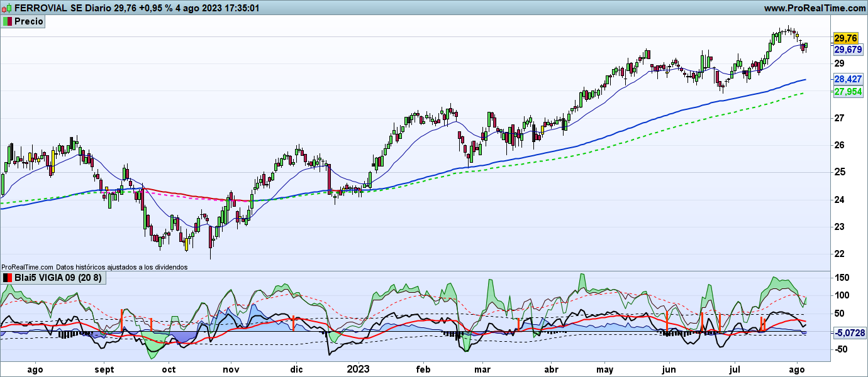
Task: Click the 50 indicator axis label
Action: point(839,314)
